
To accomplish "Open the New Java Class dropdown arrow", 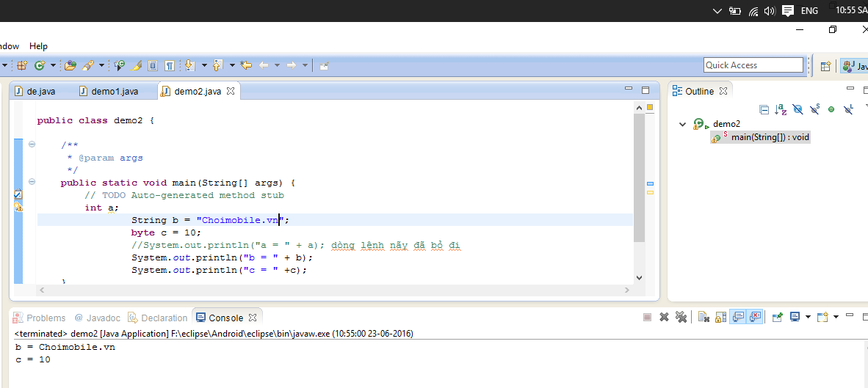I will coord(53,65).
